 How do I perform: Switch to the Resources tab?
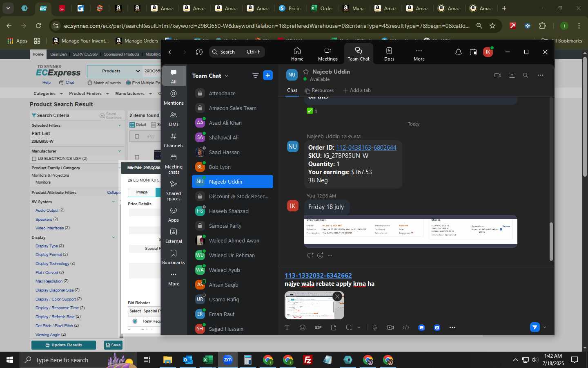click(319, 90)
